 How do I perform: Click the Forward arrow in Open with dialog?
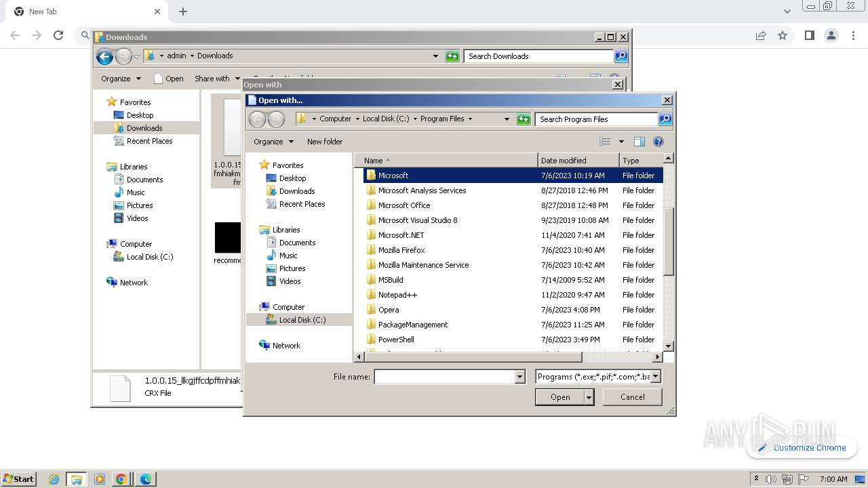click(276, 119)
